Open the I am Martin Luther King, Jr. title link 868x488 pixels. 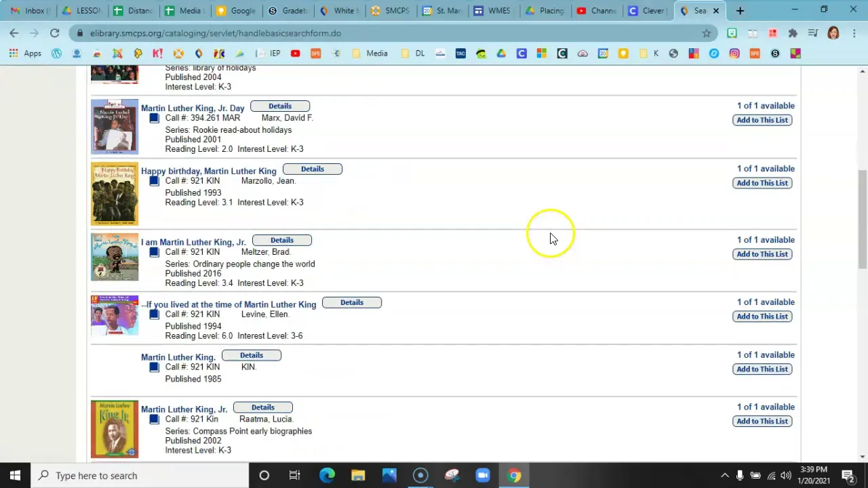(193, 243)
